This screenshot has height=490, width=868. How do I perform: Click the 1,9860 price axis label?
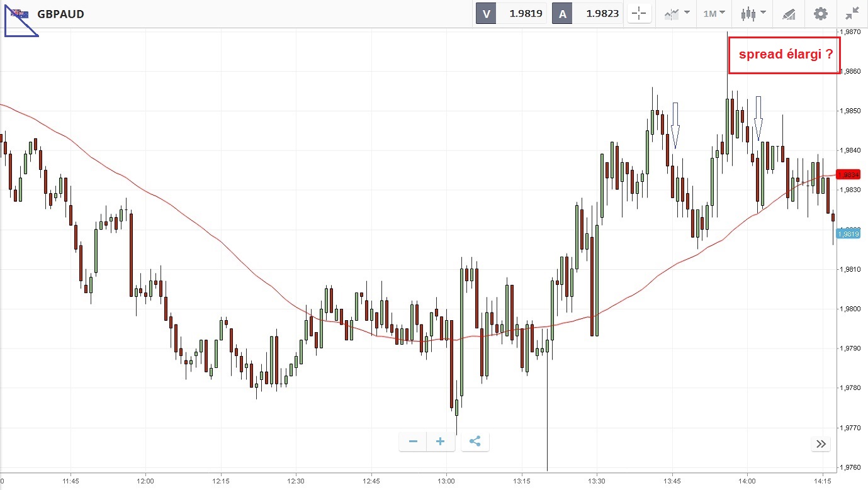(x=849, y=72)
